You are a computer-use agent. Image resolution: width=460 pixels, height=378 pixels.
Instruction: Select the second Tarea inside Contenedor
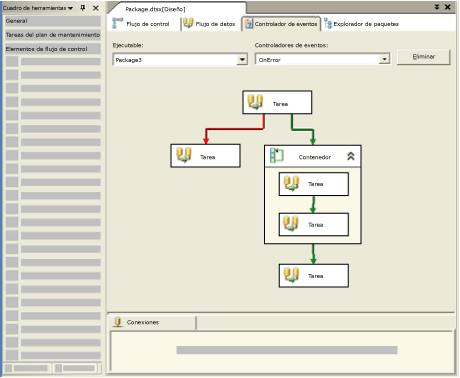314,225
